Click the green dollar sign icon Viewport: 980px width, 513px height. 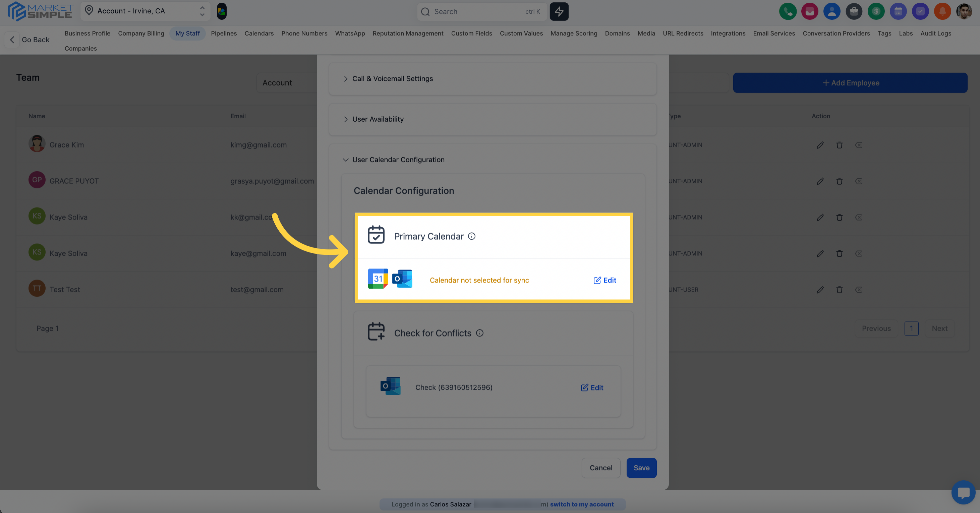[876, 11]
